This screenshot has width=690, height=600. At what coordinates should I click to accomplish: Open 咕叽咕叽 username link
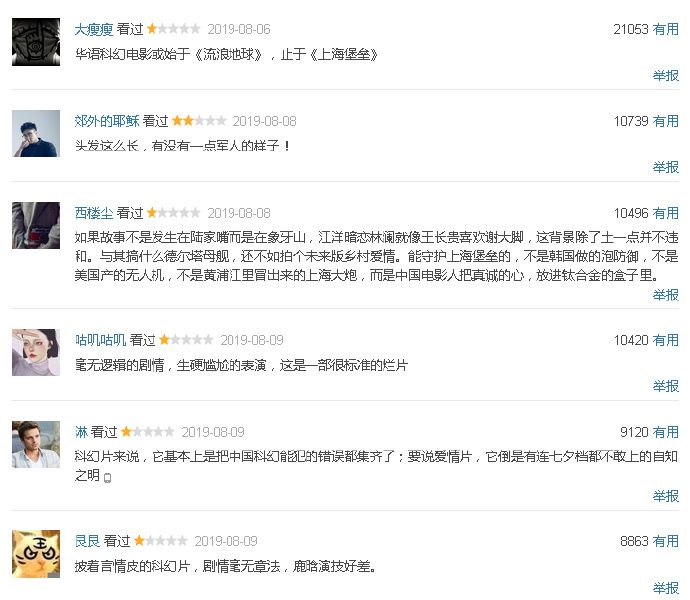point(101,340)
